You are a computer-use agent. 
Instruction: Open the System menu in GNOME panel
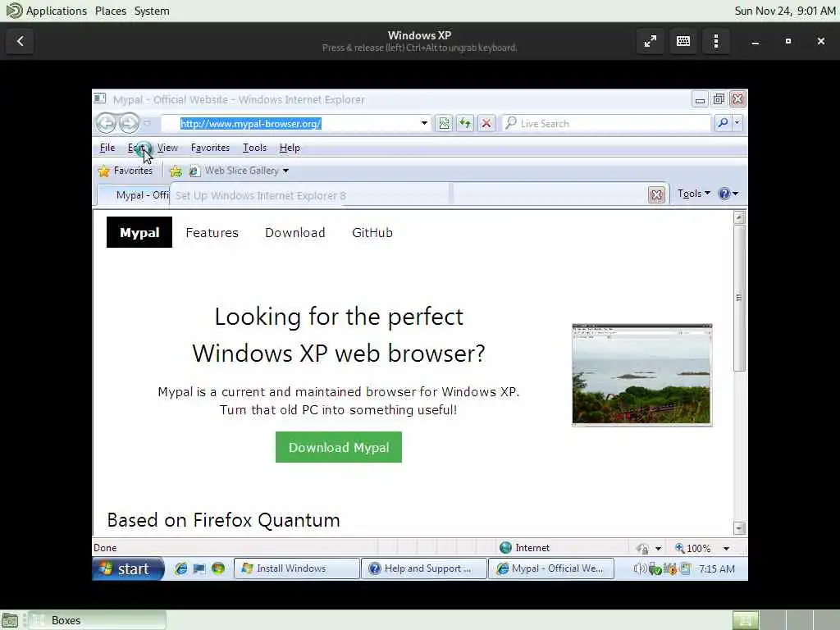(x=152, y=11)
